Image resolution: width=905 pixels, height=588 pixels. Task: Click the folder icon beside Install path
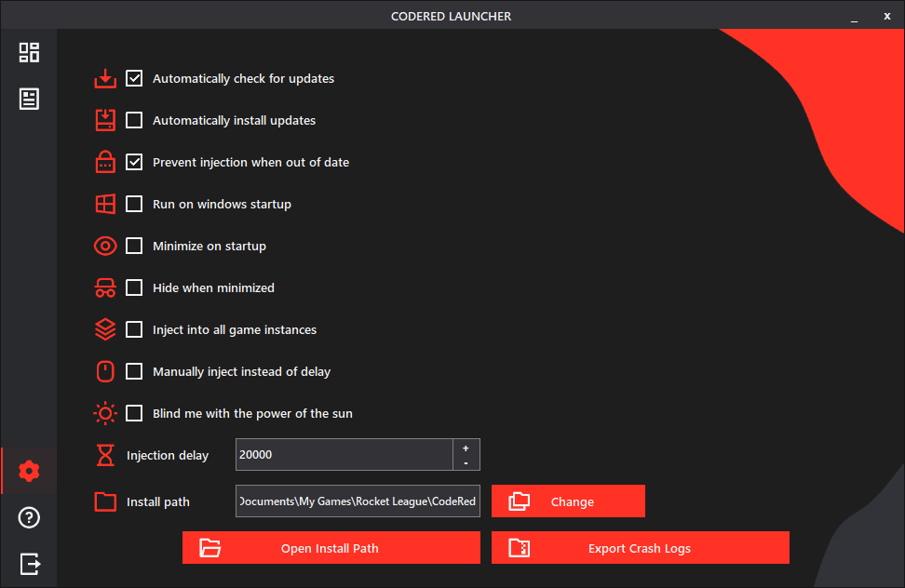[x=105, y=501]
